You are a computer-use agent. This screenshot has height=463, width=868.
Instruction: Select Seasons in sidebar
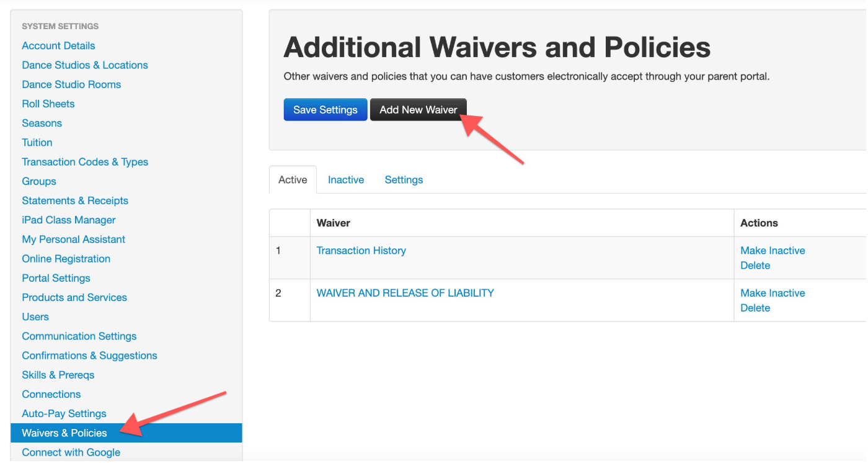[x=42, y=123]
